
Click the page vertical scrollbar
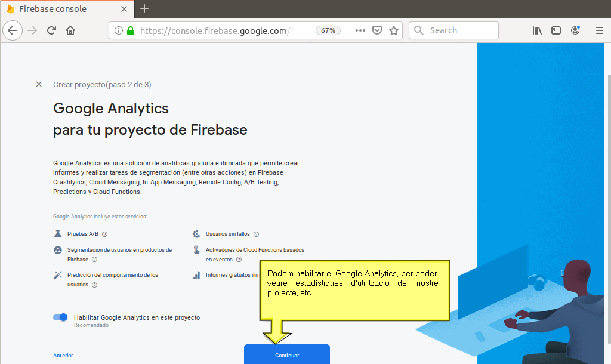[609, 208]
